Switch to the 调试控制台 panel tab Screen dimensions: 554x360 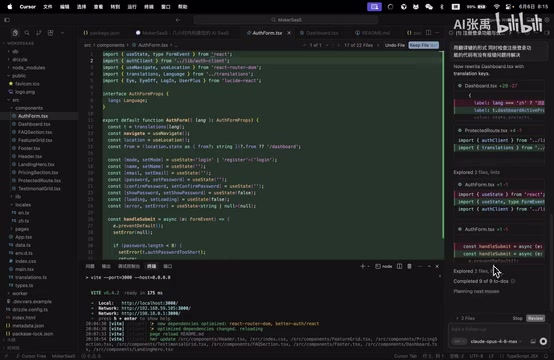pyautogui.click(x=129, y=266)
